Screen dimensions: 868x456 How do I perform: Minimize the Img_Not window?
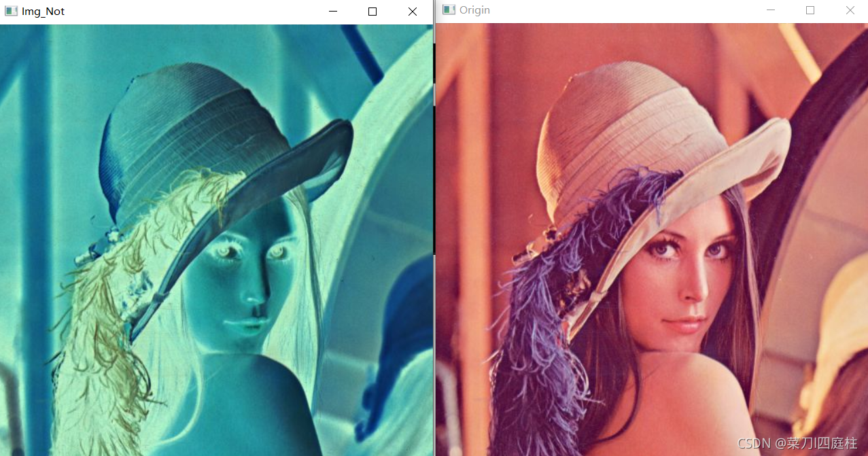coord(333,12)
